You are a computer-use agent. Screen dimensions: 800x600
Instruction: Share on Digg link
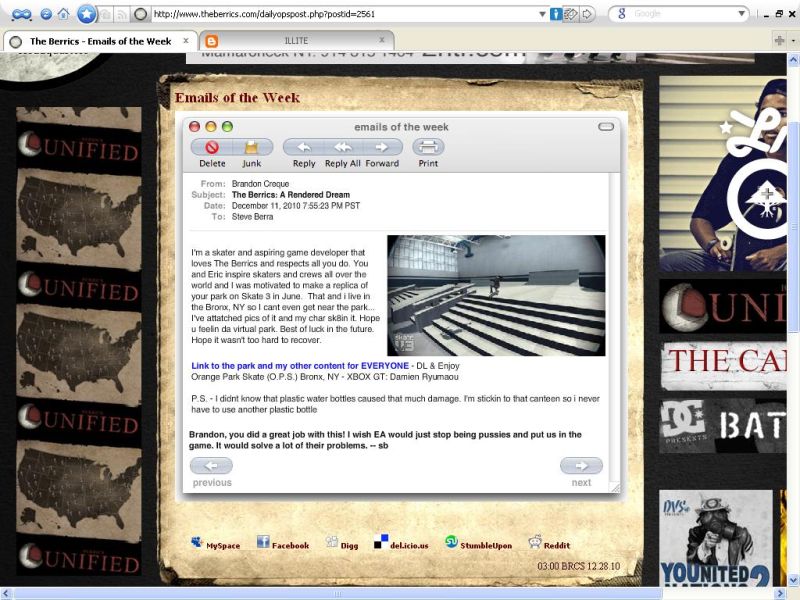[342, 544]
